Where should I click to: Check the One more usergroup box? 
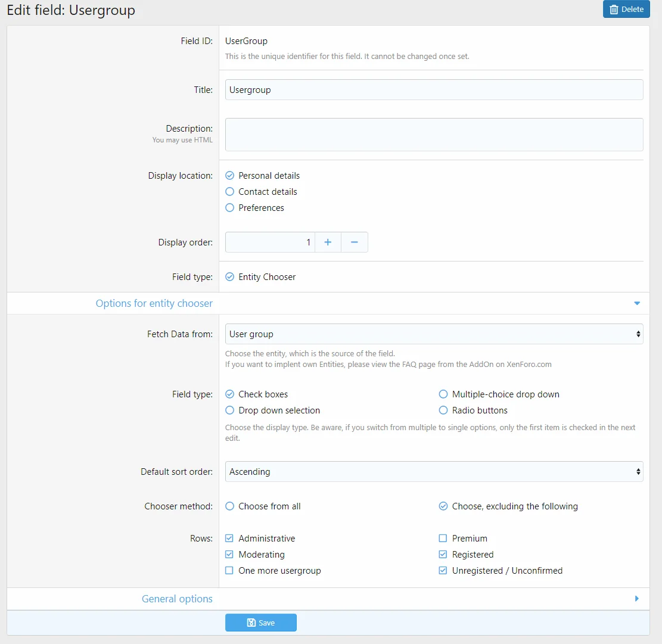pos(229,571)
